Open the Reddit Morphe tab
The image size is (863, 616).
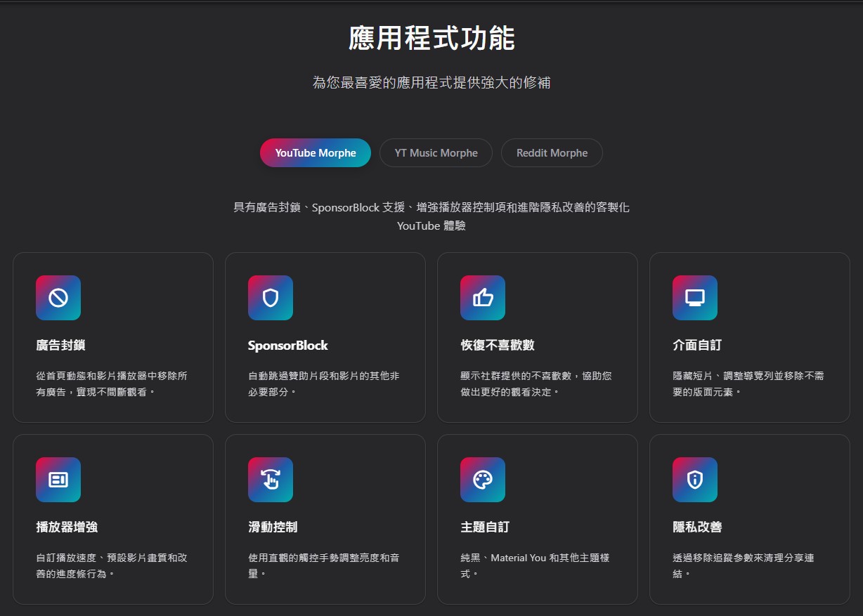(552, 152)
